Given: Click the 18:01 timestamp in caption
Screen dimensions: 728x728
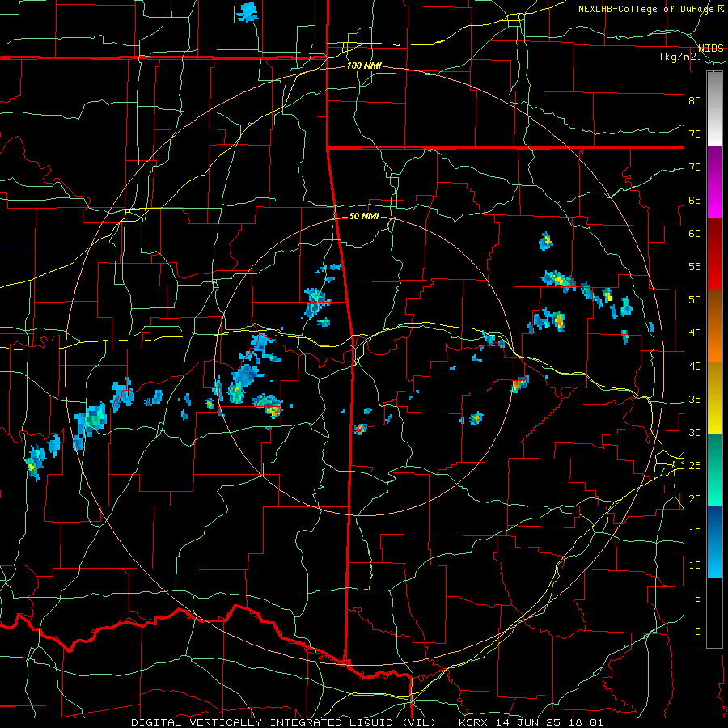Looking at the screenshot, I should coord(585,722).
